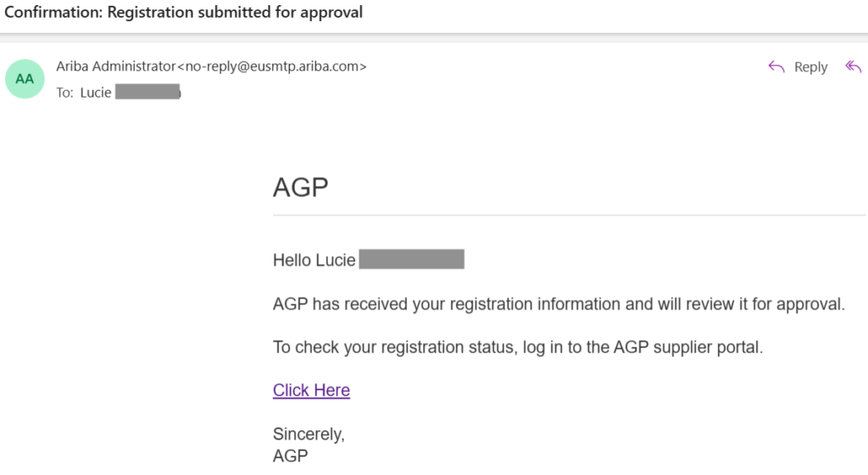The image size is (868, 475).
Task: Click the redacted surname in To line
Action: coord(147,92)
